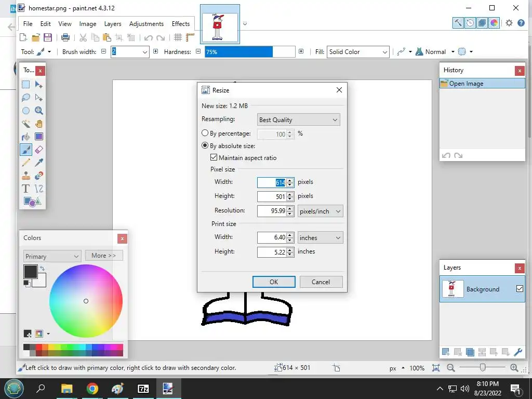Expand the image list arrow
Viewport: 532px width, 399px height.
point(245,24)
